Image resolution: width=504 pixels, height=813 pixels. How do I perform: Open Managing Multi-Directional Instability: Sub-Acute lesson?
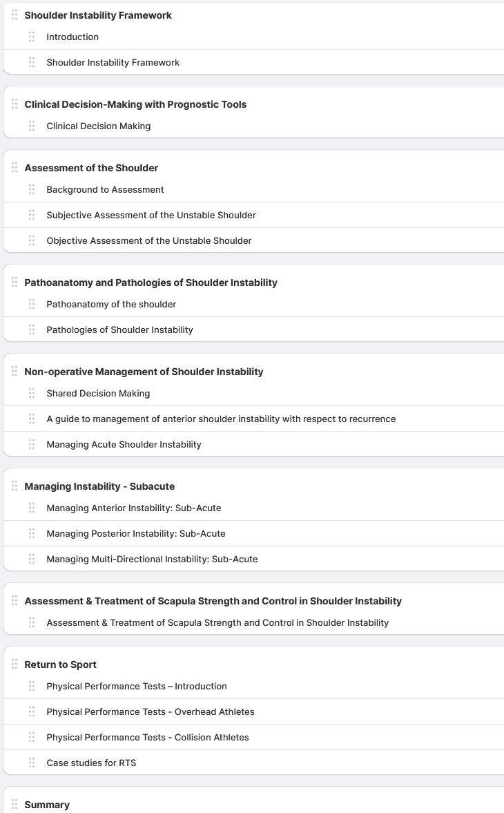(152, 559)
